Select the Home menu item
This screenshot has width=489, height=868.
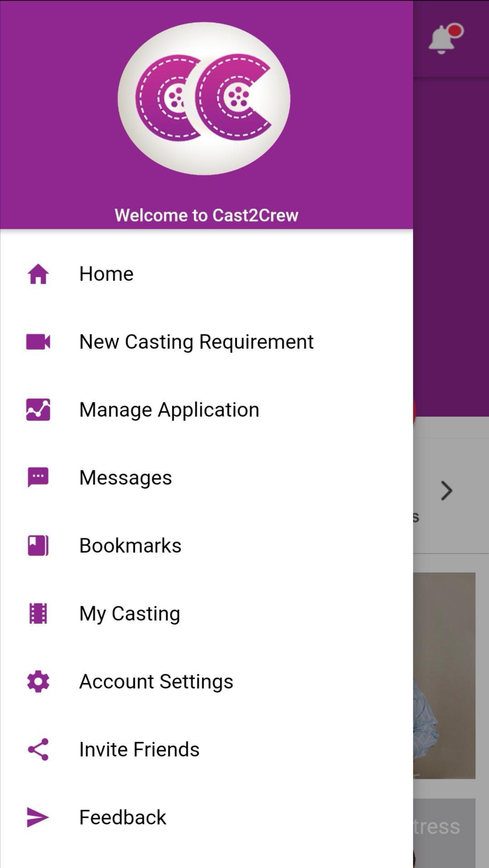206,274
